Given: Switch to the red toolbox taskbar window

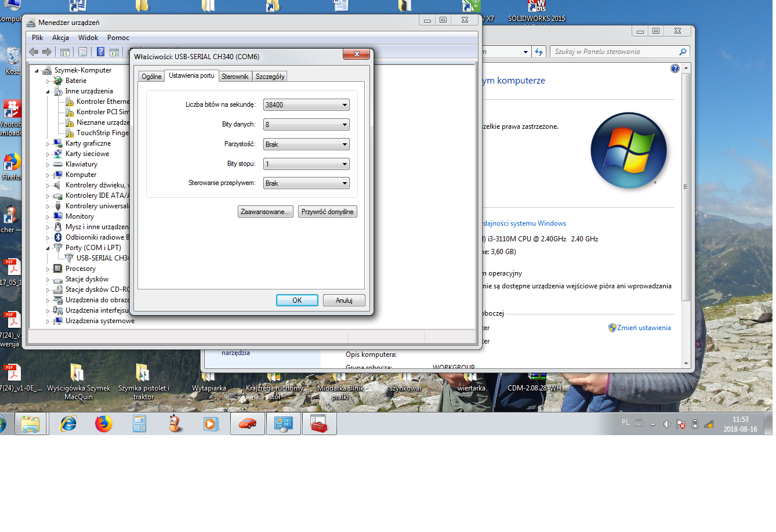Looking at the screenshot, I should coord(319,424).
